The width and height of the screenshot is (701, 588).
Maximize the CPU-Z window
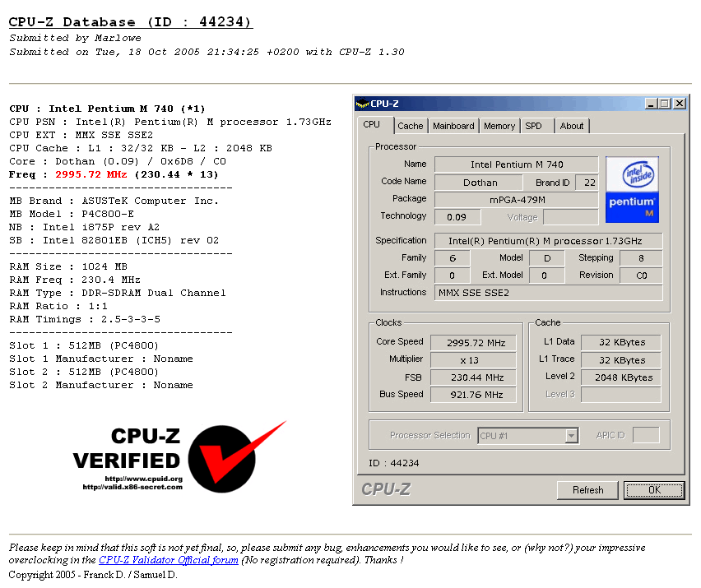coord(665,104)
